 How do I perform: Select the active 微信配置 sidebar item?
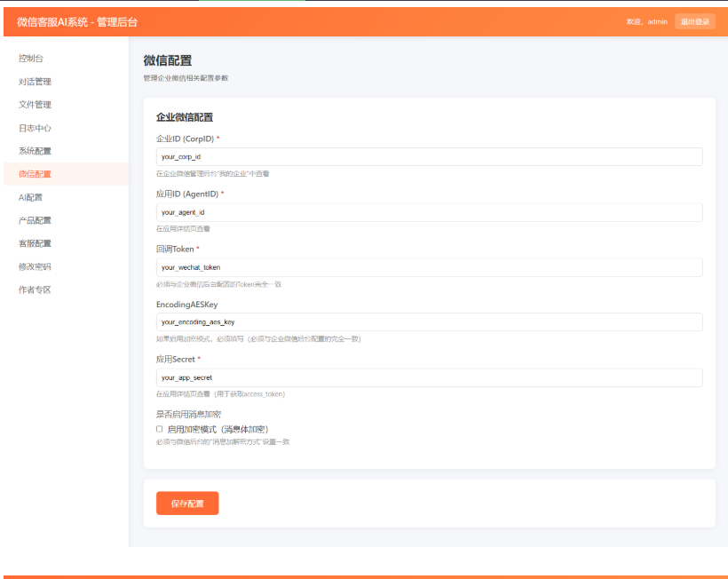[35, 174]
